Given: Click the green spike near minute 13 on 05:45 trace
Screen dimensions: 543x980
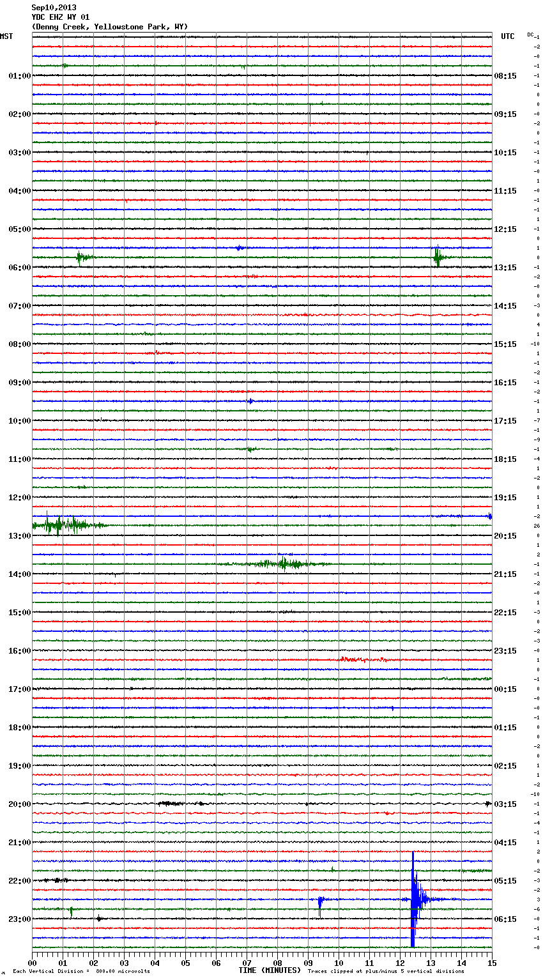Looking at the screenshot, I should click(x=438, y=257).
